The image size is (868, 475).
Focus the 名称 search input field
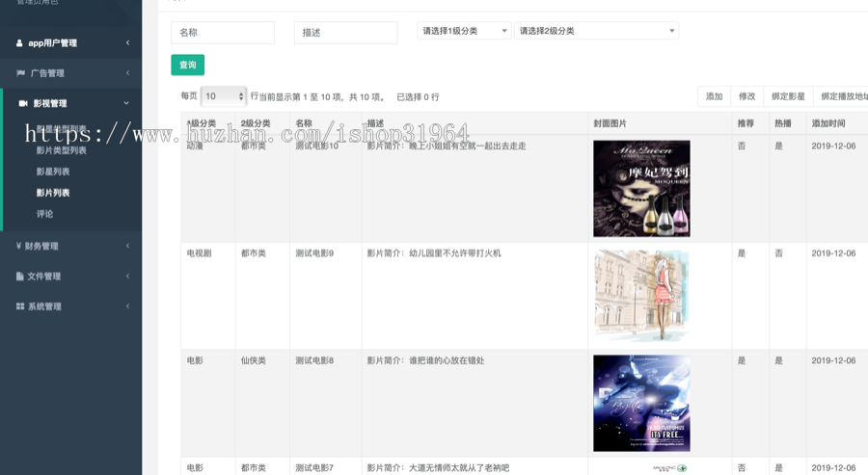(x=223, y=33)
